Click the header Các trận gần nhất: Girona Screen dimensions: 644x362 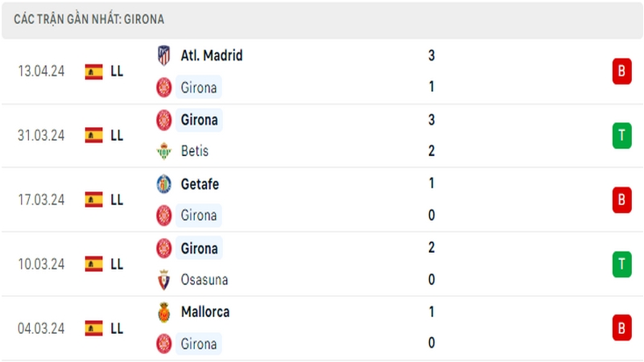89,19
